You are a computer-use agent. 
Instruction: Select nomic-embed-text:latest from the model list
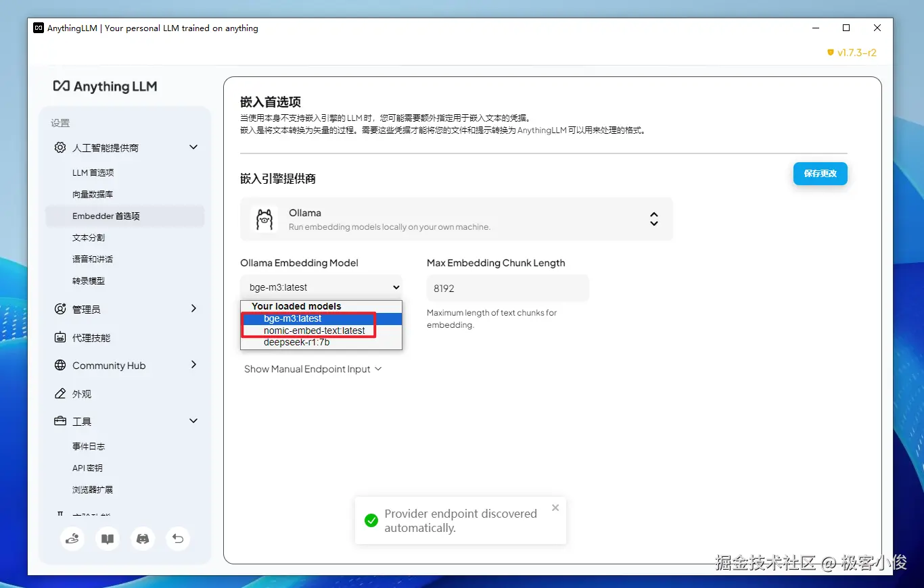(321, 330)
